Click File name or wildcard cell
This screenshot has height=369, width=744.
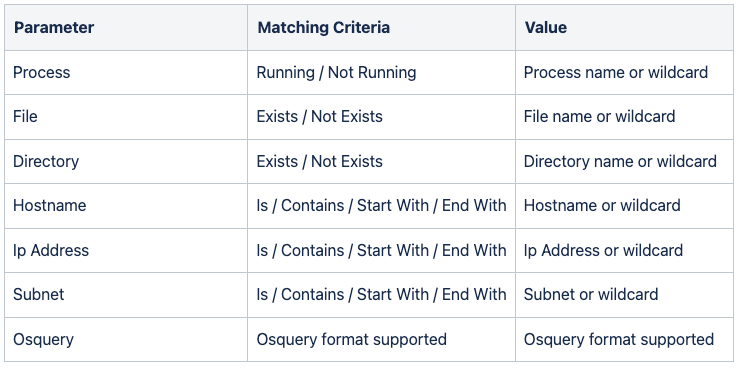(x=624, y=117)
